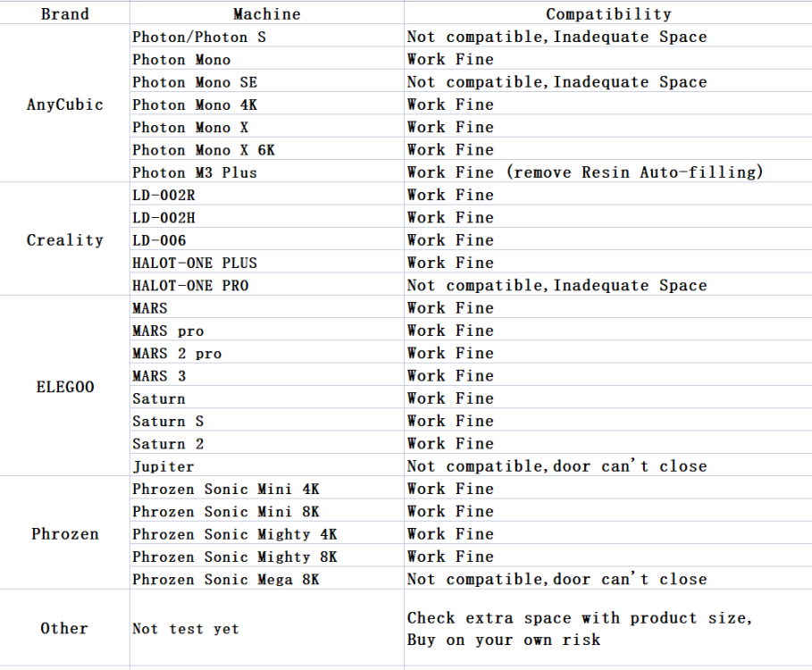Select Phrozen Sonic Mega 8K cell
The width and height of the screenshot is (812, 670).
click(x=225, y=579)
